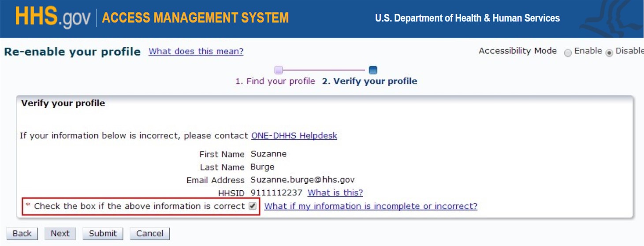
Task: Submit the profile verification
Action: click(x=103, y=234)
